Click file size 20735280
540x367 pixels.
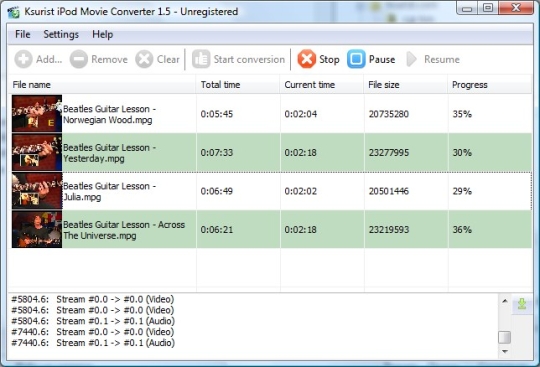pyautogui.click(x=389, y=114)
